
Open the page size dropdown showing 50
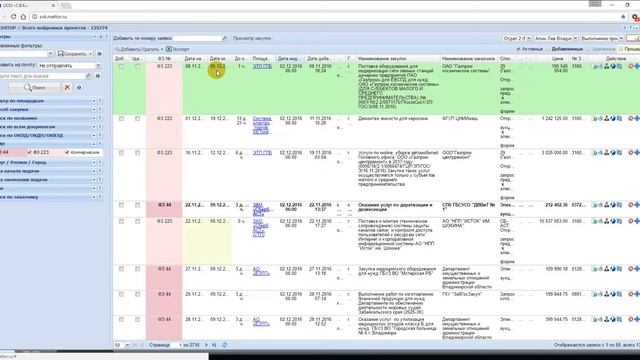[x=127, y=345]
